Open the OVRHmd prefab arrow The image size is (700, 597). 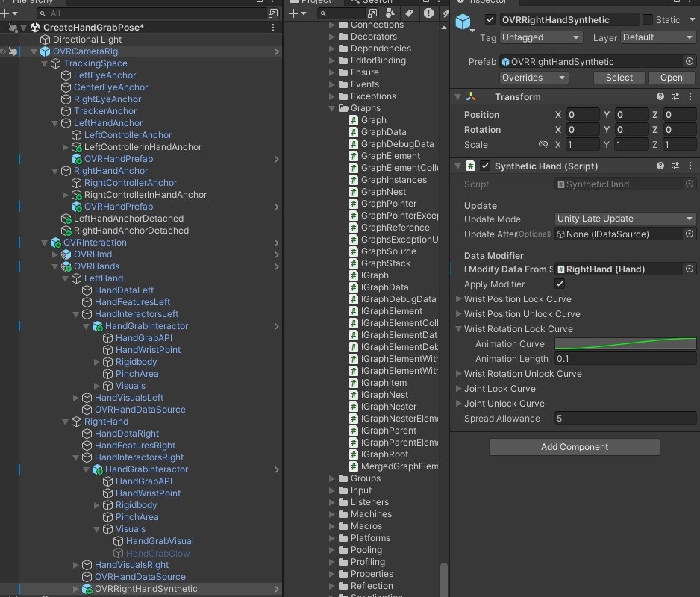tap(276, 255)
